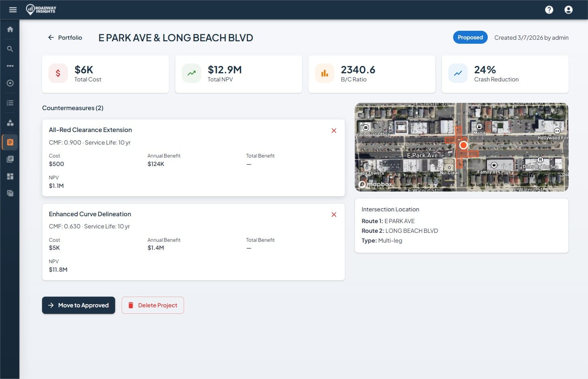588x379 pixels.
Task: Click the circular target icon in sidebar
Action: tap(10, 83)
